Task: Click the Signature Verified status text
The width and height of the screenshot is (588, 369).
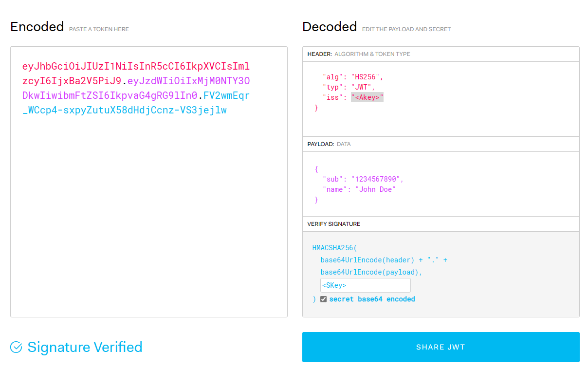Action: [x=85, y=347]
